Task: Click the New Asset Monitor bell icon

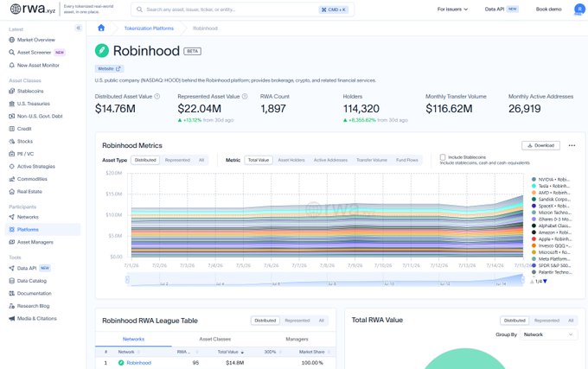Action: pyautogui.click(x=11, y=65)
